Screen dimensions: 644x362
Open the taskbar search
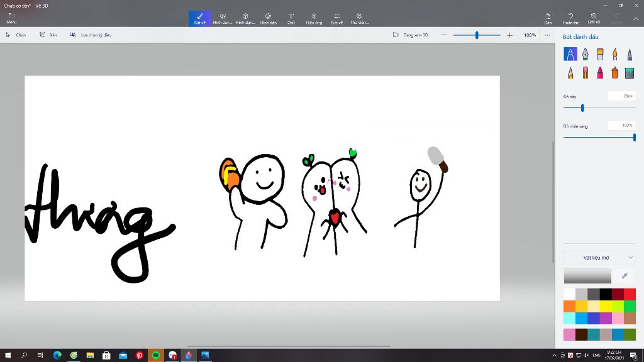[25, 355]
